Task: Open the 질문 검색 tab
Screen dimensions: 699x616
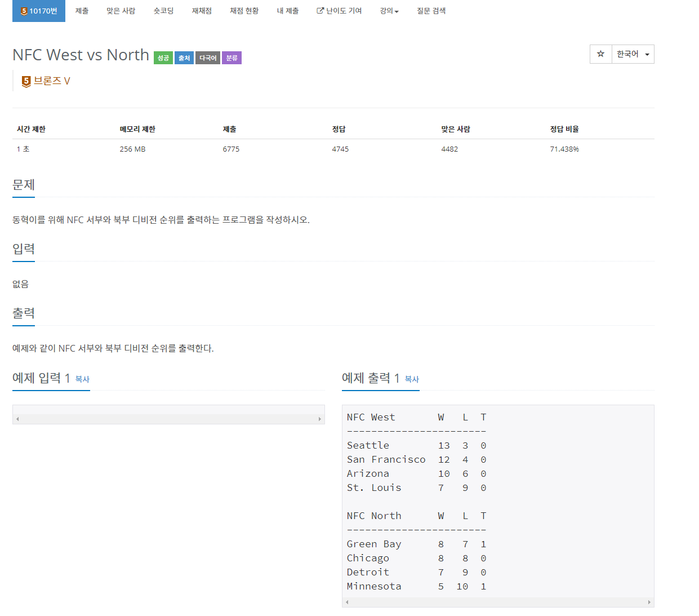Action: click(431, 11)
